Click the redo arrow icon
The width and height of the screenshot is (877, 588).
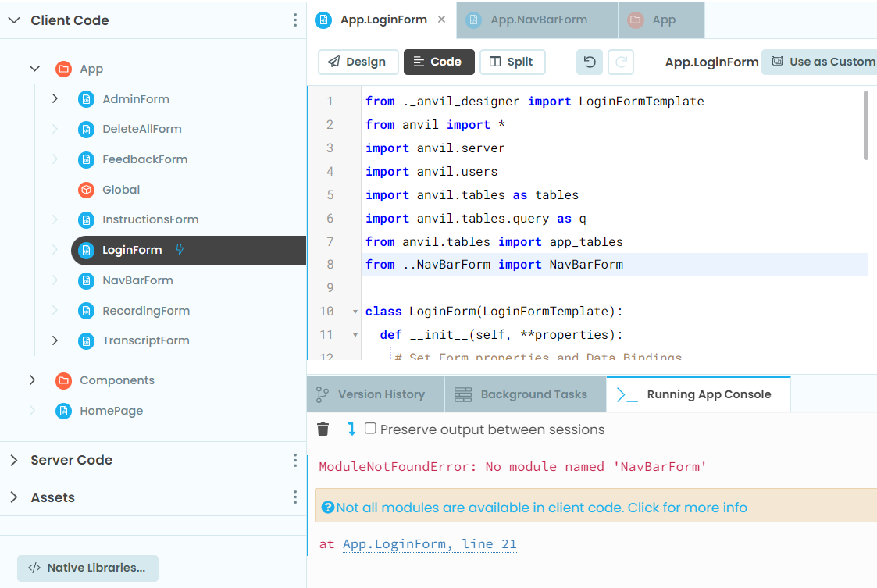621,62
